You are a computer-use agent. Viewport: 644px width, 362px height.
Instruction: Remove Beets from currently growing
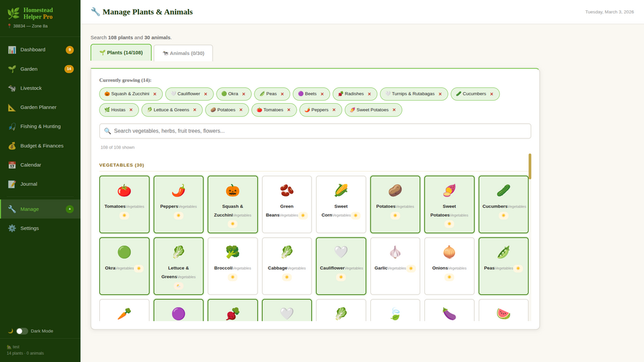322,94
